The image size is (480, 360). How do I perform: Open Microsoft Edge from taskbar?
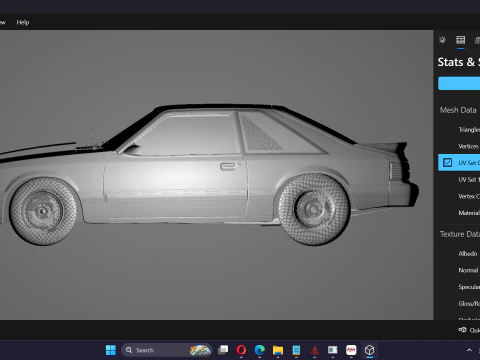[260, 350]
